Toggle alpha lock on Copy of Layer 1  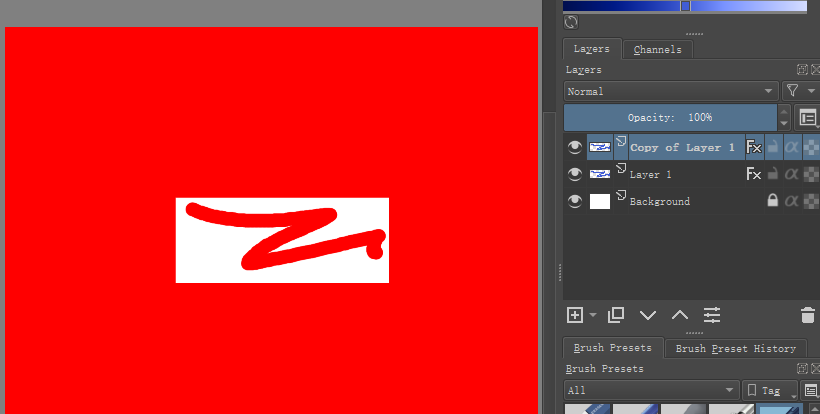pos(791,147)
